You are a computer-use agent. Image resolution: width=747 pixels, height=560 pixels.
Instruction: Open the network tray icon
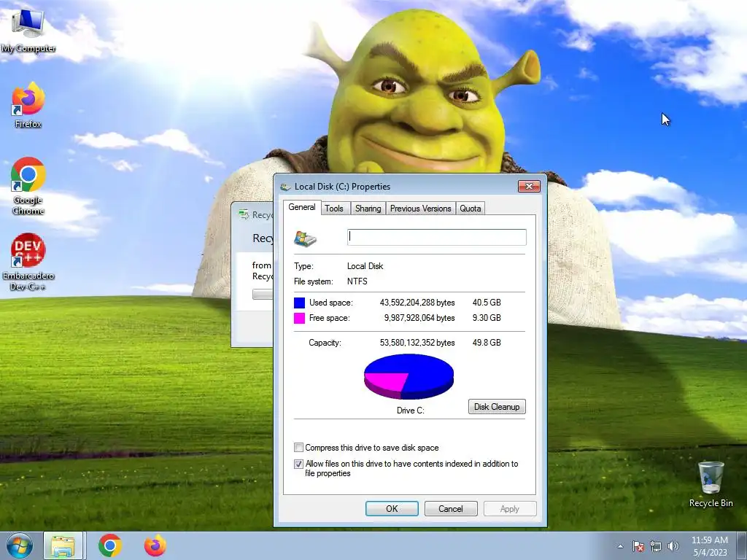[656, 546]
